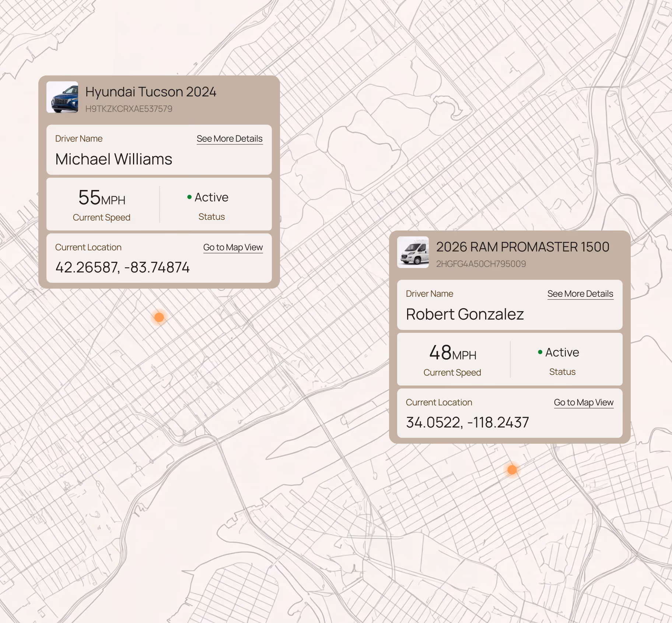Image resolution: width=672 pixels, height=623 pixels.
Task: Click the Hyundai Tucson vehicle thumbnail
Action: coord(62,97)
